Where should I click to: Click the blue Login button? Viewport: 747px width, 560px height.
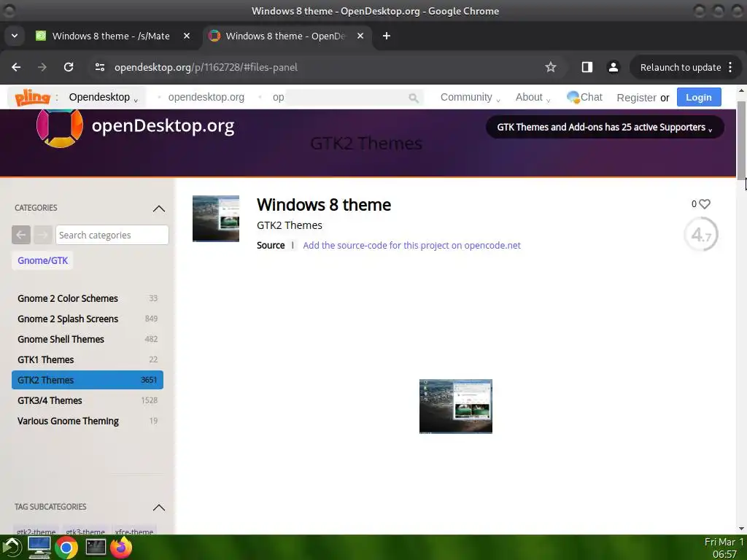(698, 97)
